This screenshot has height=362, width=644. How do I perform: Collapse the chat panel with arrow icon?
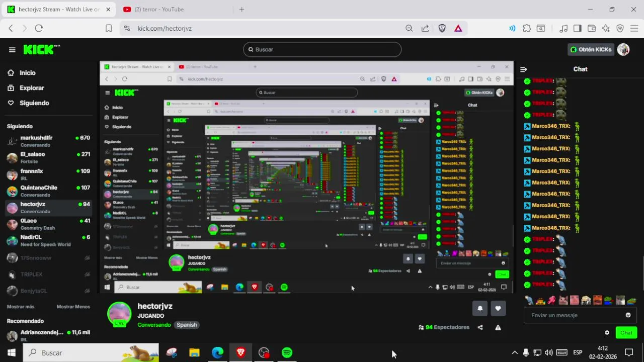pos(524,69)
